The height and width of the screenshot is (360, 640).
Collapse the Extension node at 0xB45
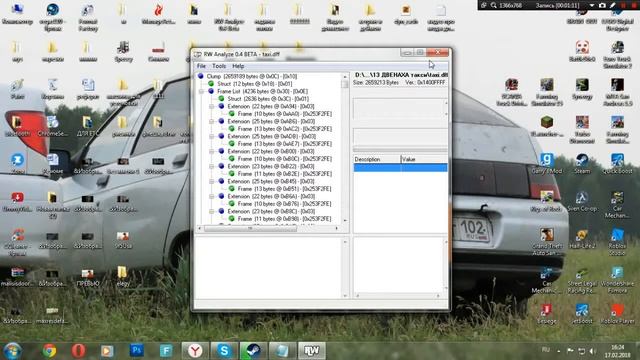coord(212,181)
